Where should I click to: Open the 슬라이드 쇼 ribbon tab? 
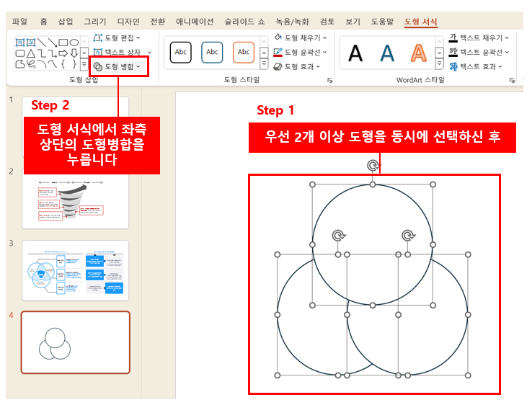pos(244,22)
